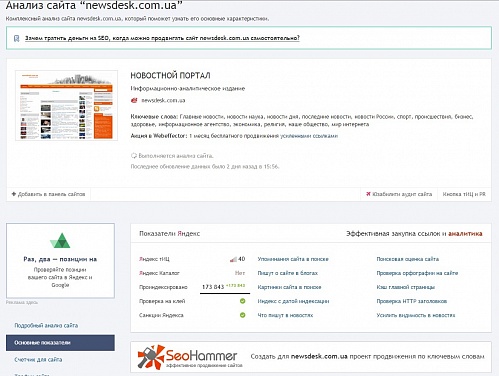Screen dimensions: 499x376
Task: Click the green triangle logo in the ad block
Action: (60, 241)
